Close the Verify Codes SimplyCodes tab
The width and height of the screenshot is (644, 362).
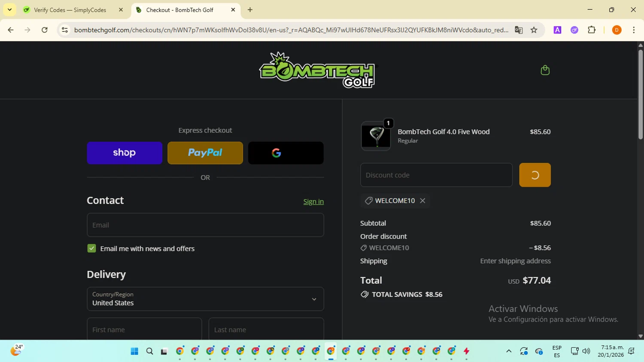coord(121,10)
